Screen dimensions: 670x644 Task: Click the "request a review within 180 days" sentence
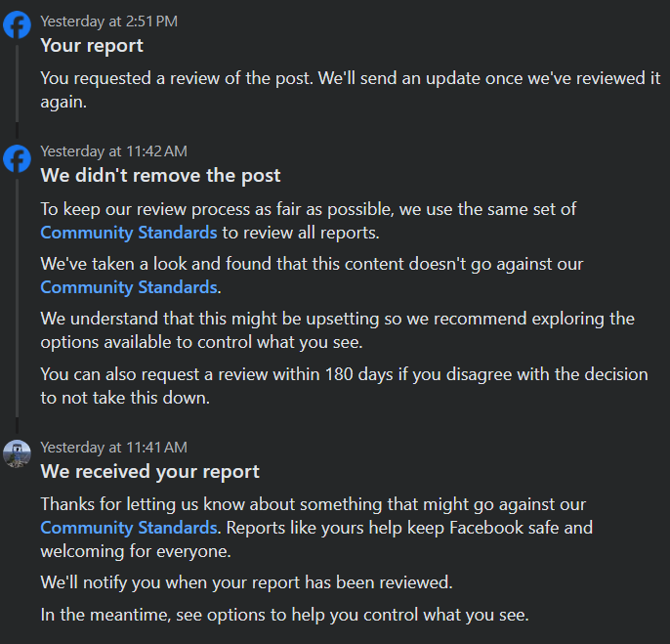(342, 374)
